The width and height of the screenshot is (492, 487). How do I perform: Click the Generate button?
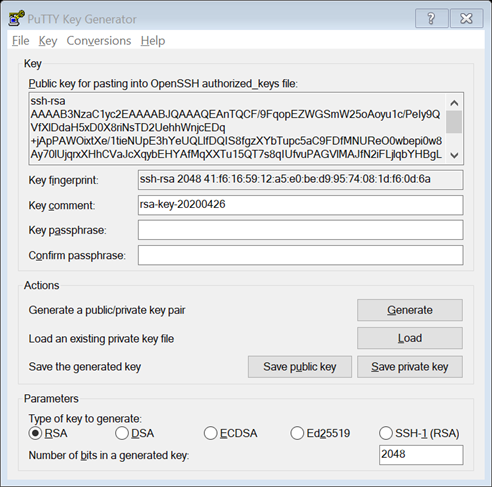pyautogui.click(x=410, y=310)
